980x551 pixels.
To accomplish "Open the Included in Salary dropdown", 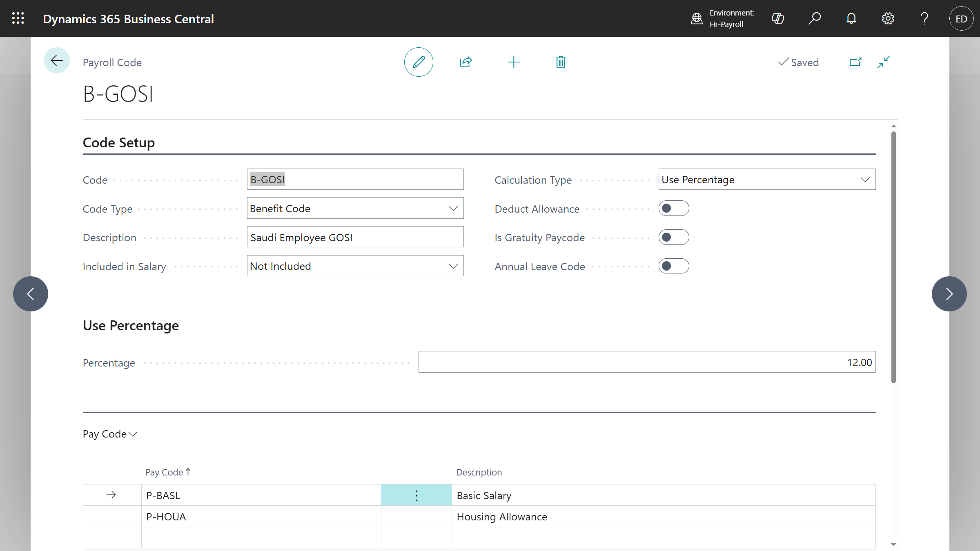I will pyautogui.click(x=355, y=266).
